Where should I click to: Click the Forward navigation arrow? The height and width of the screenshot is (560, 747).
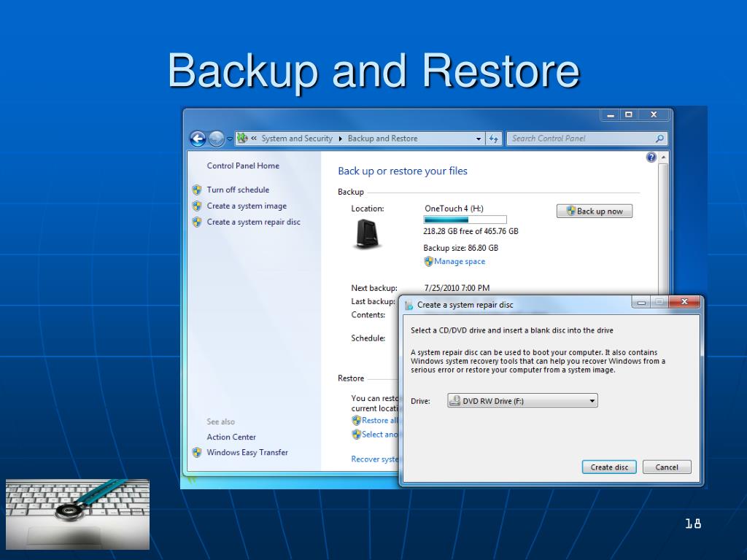[x=216, y=139]
